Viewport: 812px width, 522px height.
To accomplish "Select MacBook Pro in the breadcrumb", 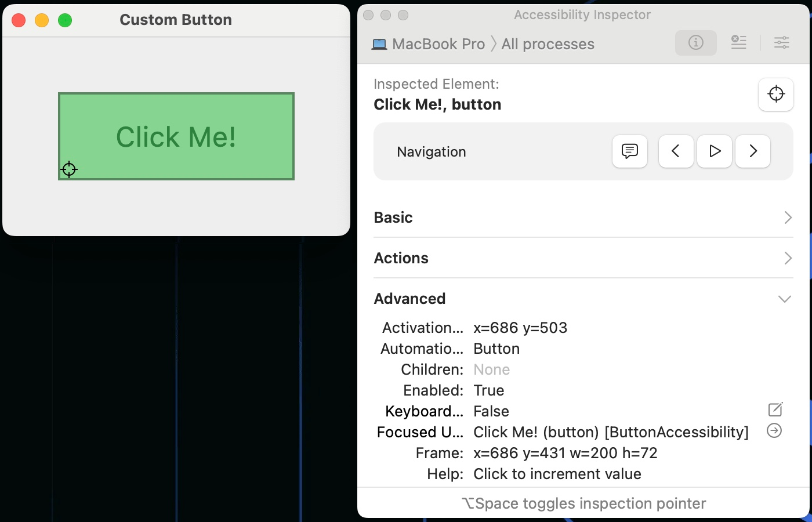I will [x=438, y=43].
